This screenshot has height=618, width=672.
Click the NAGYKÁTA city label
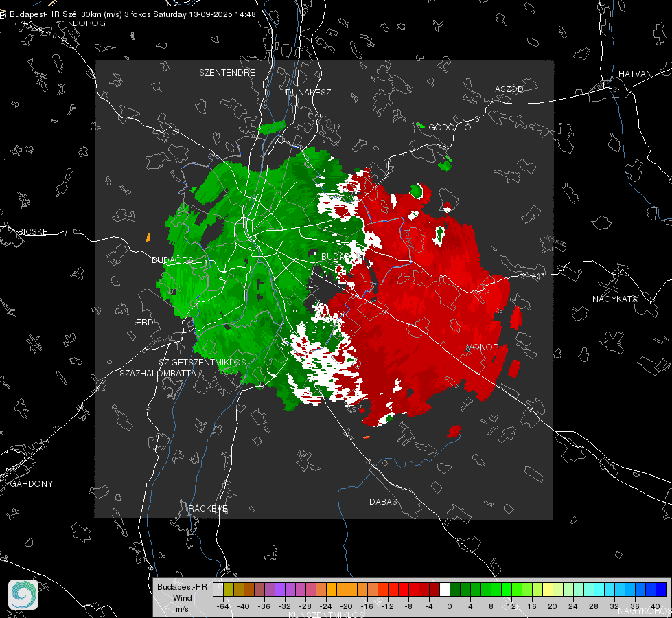(x=615, y=299)
